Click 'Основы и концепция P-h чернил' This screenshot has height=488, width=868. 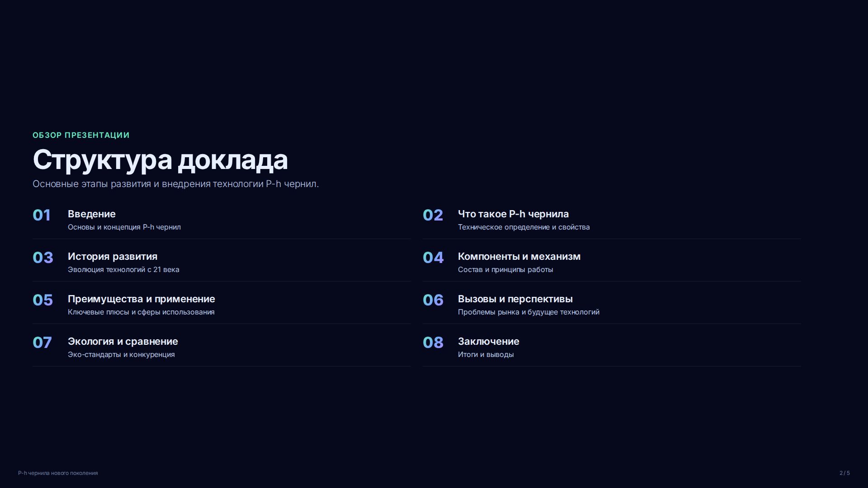(124, 227)
